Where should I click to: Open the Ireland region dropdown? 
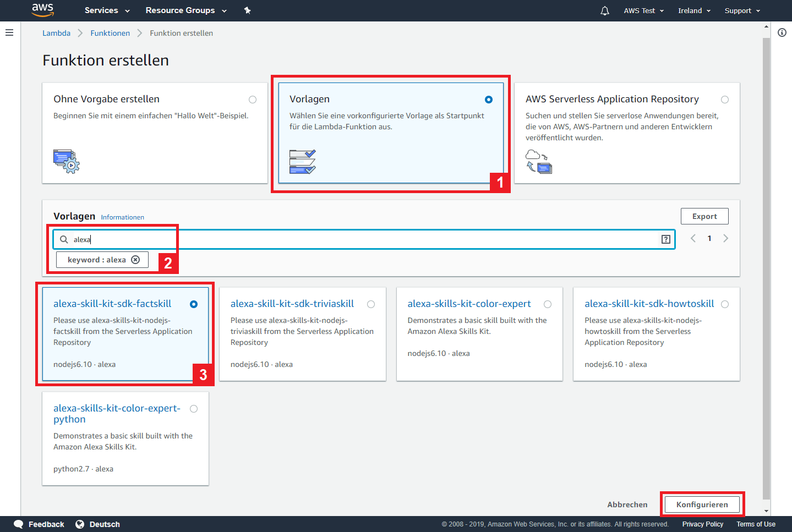point(695,10)
